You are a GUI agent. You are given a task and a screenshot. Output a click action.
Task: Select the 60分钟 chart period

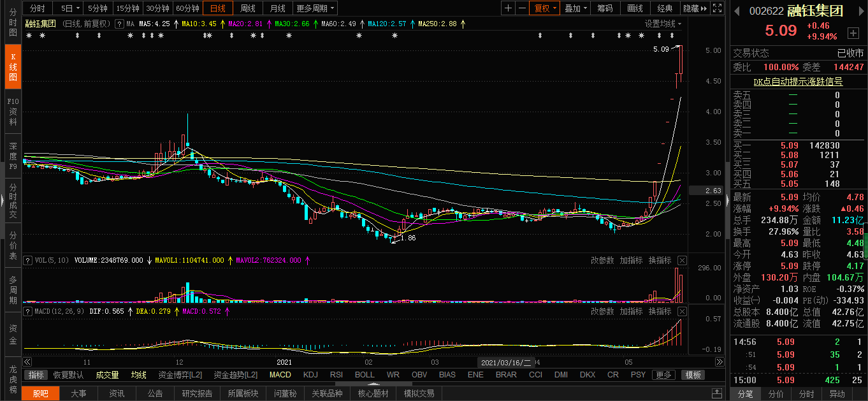(x=187, y=8)
